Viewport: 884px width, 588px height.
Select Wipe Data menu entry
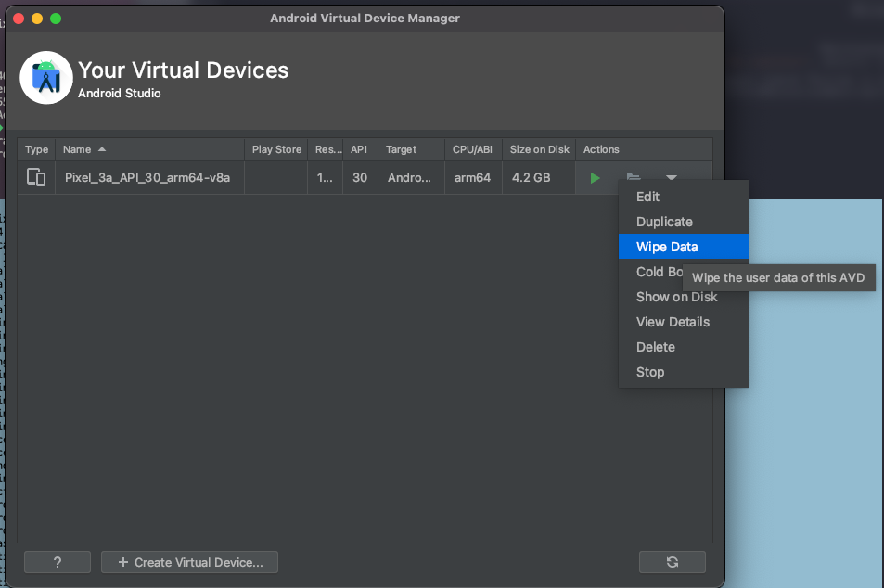click(x=684, y=247)
